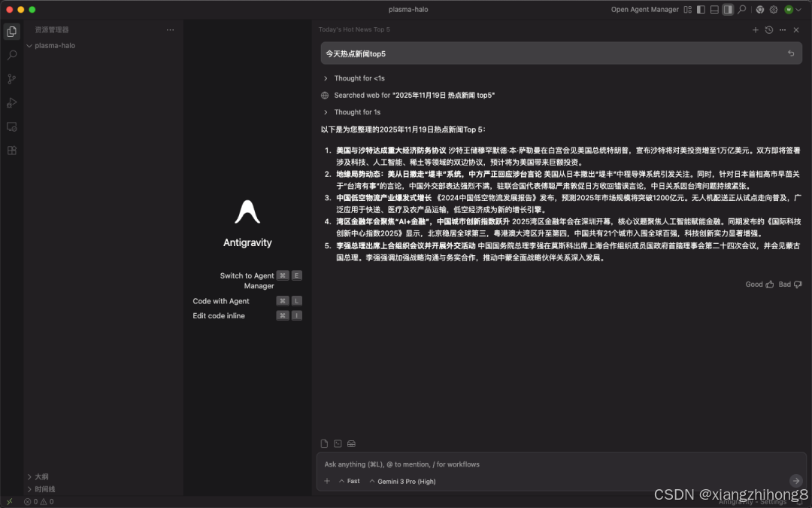This screenshot has height=508, width=812.
Task: Click the news item 李强总理出席上合组织会议
Action: click(x=568, y=251)
